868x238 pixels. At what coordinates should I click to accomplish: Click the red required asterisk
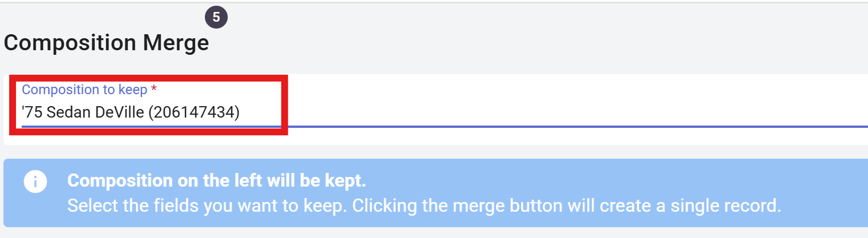tap(154, 90)
